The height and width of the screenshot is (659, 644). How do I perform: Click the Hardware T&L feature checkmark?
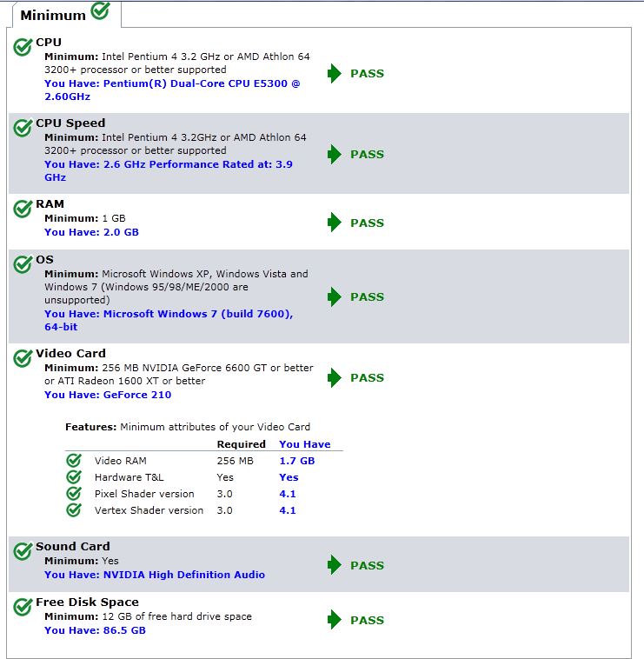tap(74, 477)
